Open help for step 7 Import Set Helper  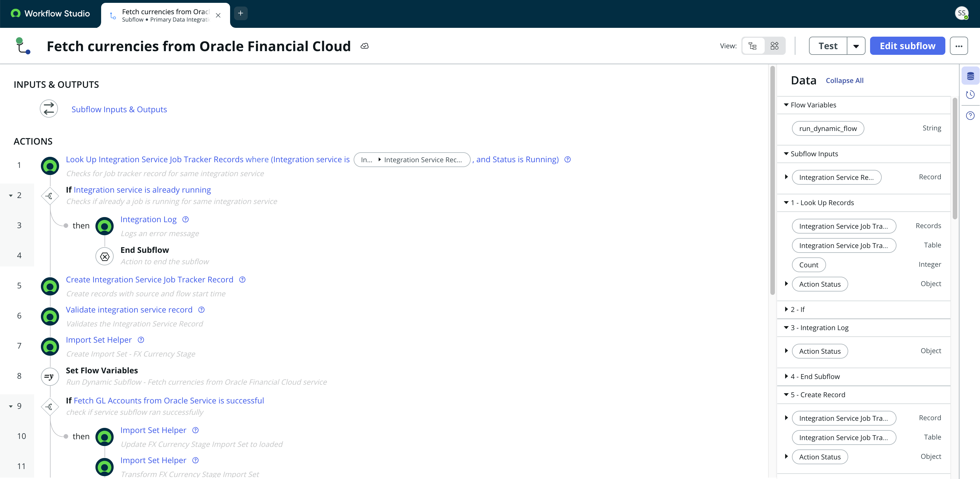[x=141, y=340]
